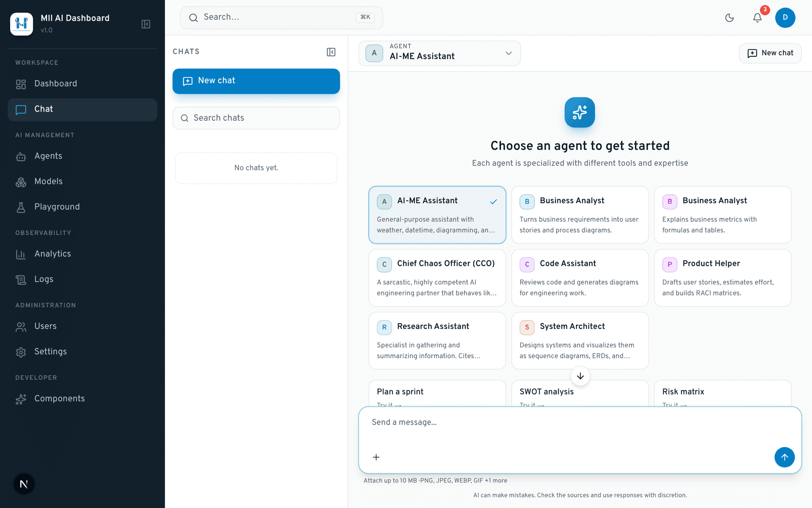Open Chat in the sidebar
This screenshot has height=508, width=812.
[x=82, y=110]
